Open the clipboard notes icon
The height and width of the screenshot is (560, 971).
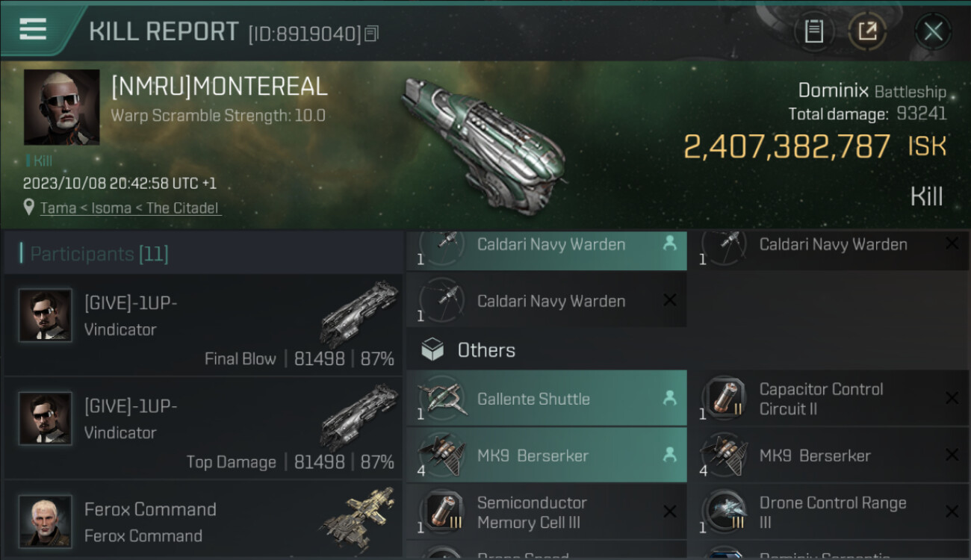click(x=814, y=31)
